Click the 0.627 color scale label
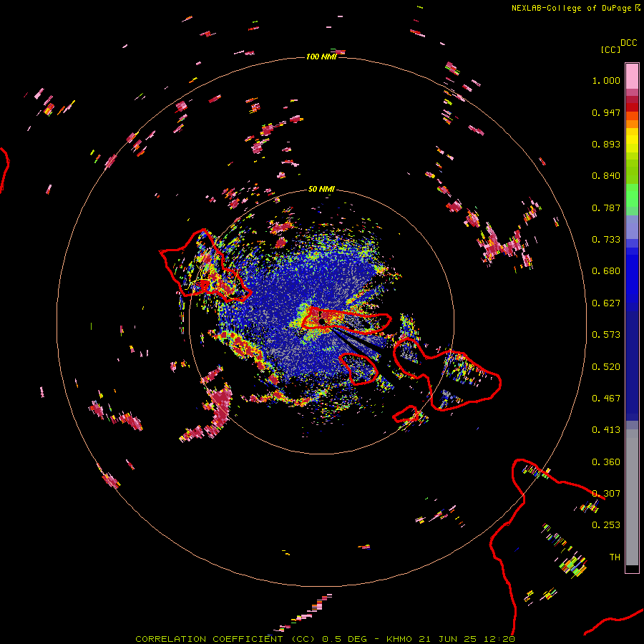 606,303
